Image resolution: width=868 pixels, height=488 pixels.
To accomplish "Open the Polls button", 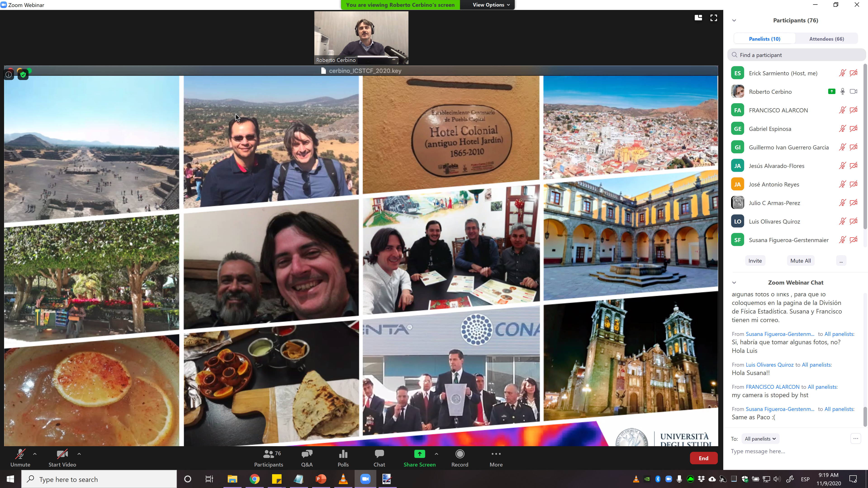I will [x=343, y=458].
